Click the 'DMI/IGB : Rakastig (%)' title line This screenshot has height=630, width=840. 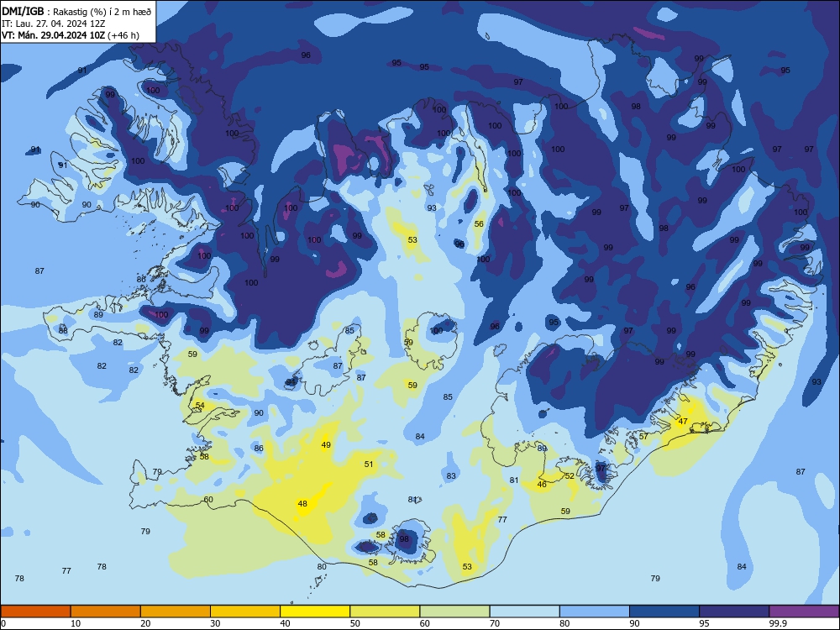click(x=76, y=11)
